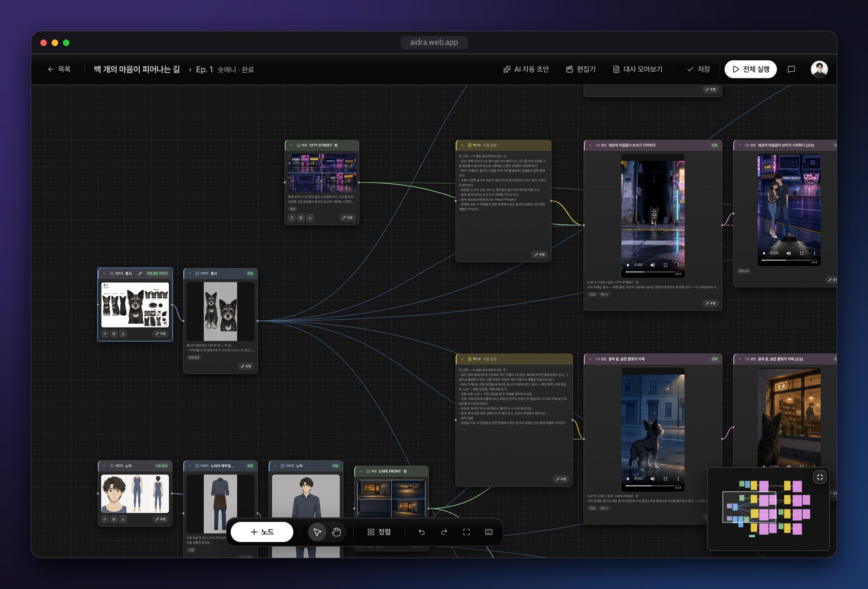Play the CLIP 5 dog alley video
The image size is (868, 589).
pyautogui.click(x=628, y=479)
